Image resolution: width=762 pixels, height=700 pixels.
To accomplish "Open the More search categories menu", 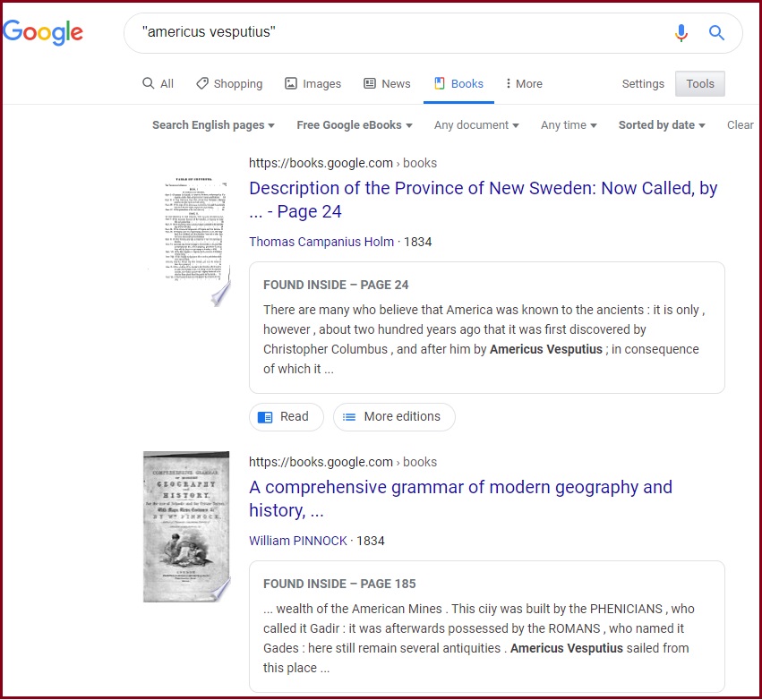I will pos(524,83).
